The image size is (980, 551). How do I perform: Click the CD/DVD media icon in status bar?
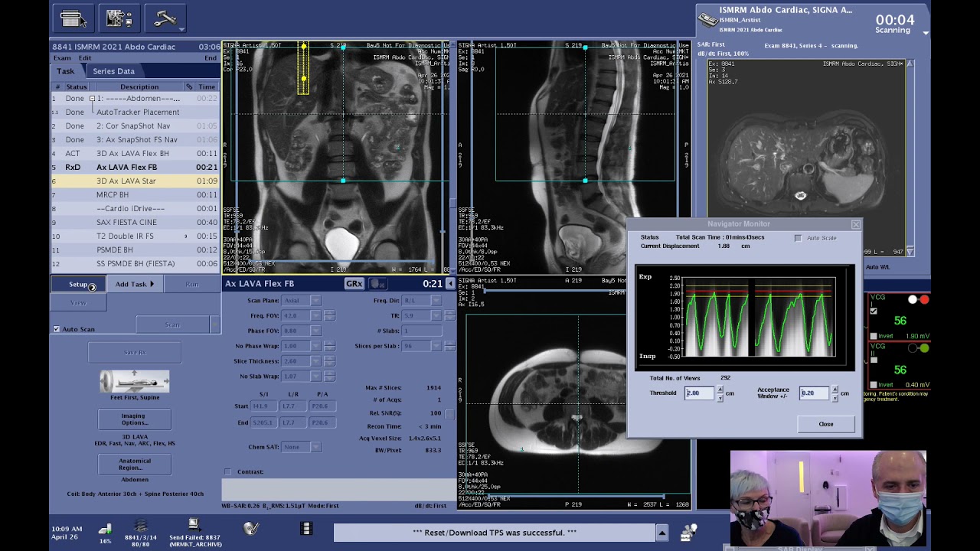(x=251, y=528)
